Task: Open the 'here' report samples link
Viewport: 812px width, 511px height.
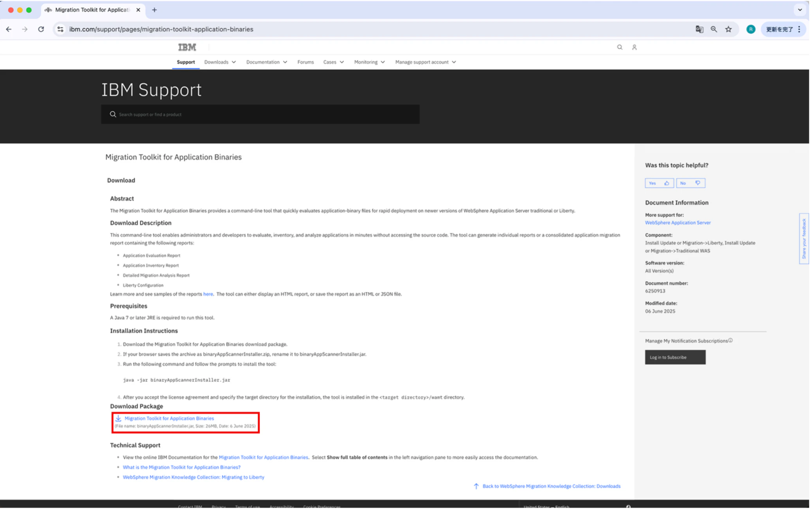Action: (208, 294)
